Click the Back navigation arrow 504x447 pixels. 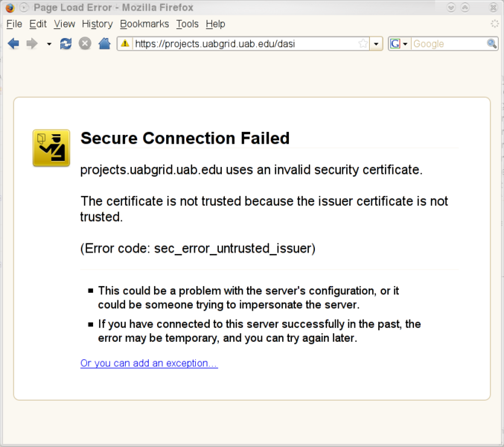[13, 44]
